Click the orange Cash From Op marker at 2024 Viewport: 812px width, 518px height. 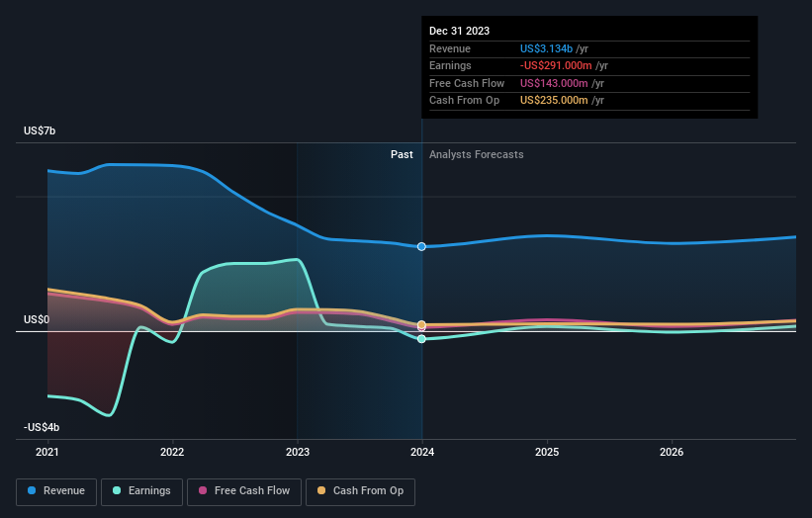421,324
